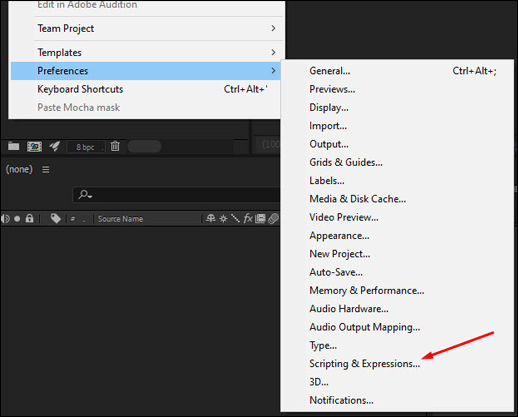The image size is (518, 417).
Task: Toggle the audio/video visibility column
Action: (6, 219)
